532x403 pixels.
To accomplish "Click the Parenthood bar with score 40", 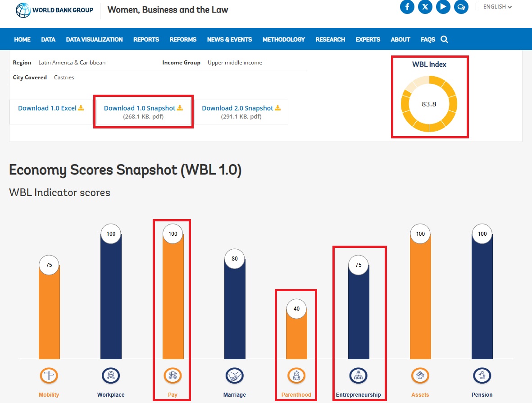I will pos(296,334).
